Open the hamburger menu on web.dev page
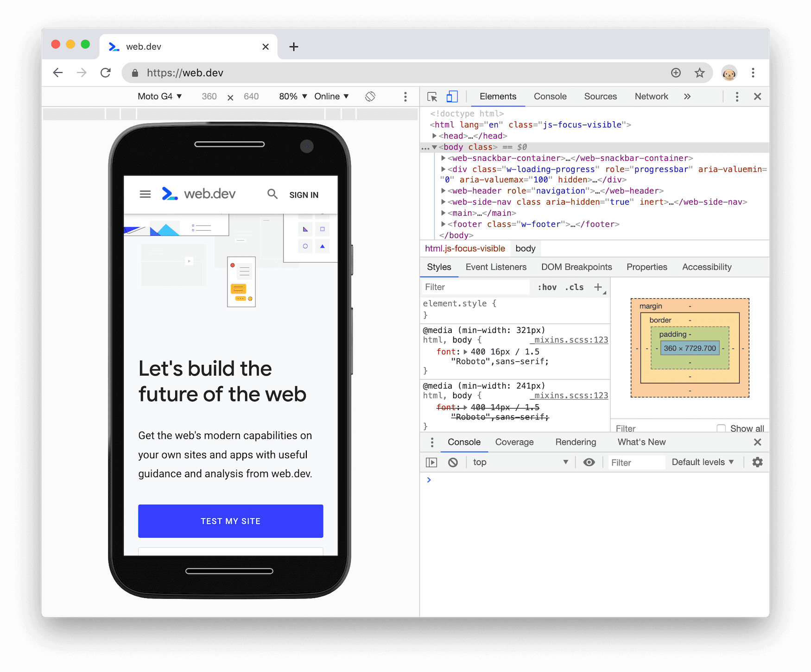 coord(145,194)
